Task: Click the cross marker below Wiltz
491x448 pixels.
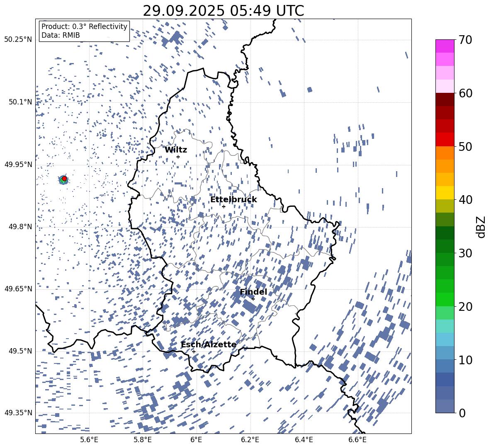Action: [178, 157]
